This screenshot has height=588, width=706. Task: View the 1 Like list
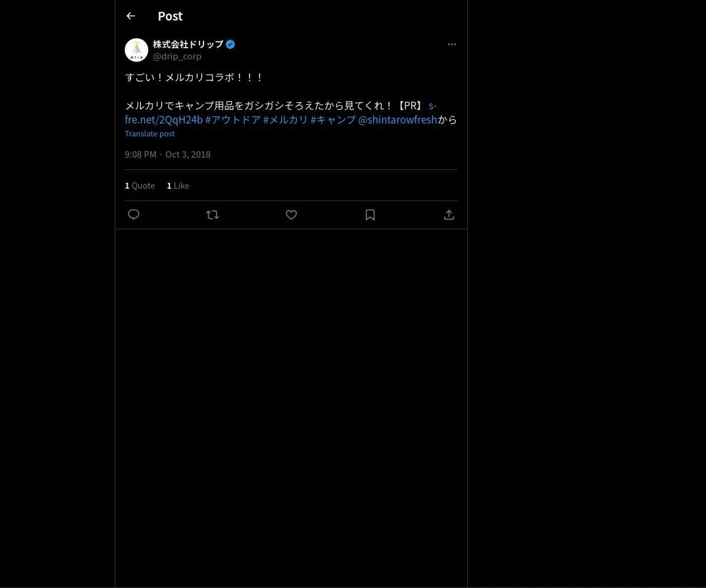[x=178, y=185]
